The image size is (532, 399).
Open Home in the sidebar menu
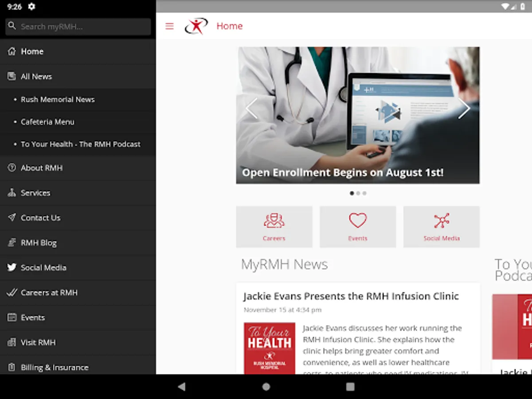(x=78, y=51)
